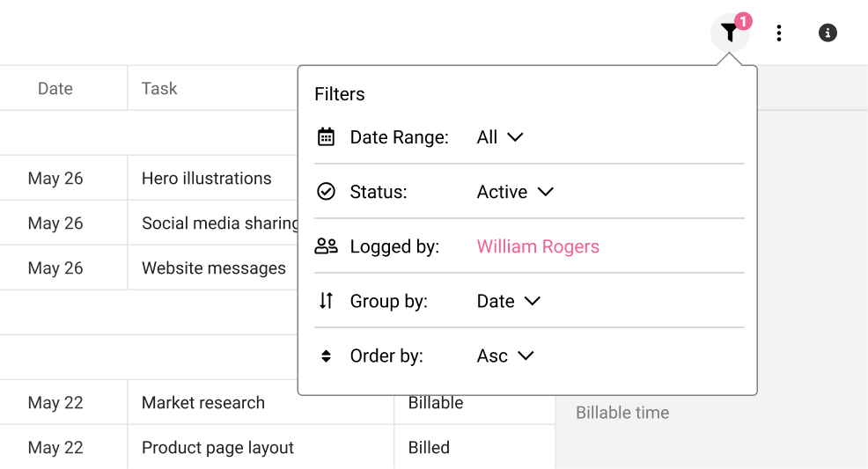Click the Status label

[378, 192]
